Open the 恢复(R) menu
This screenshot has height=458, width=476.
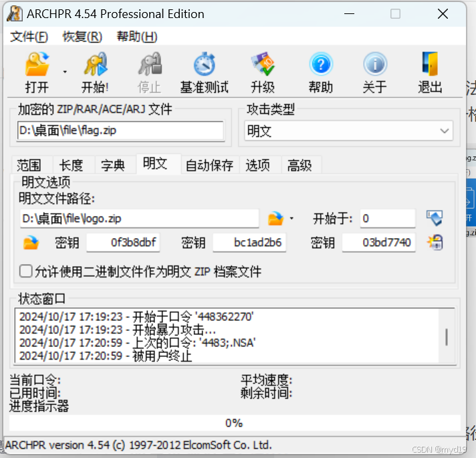(x=82, y=37)
